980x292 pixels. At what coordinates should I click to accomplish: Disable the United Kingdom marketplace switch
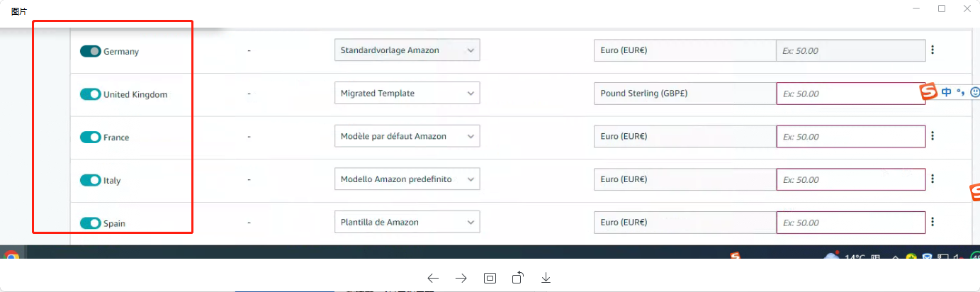(90, 94)
